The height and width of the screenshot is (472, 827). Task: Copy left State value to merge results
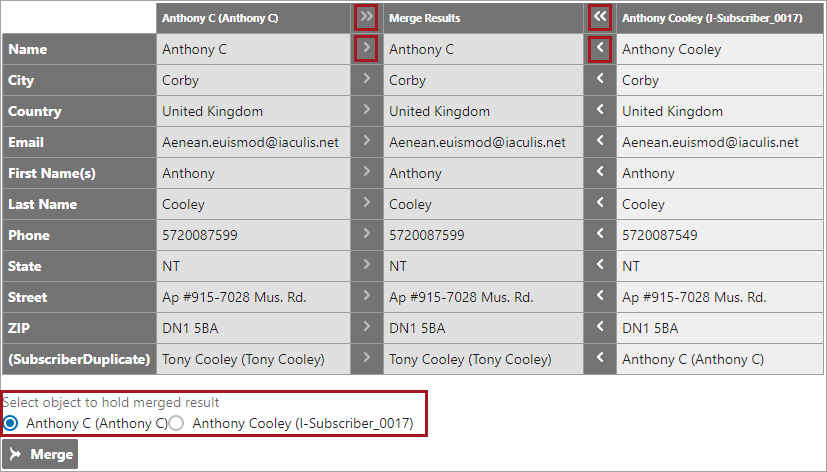[x=366, y=265]
